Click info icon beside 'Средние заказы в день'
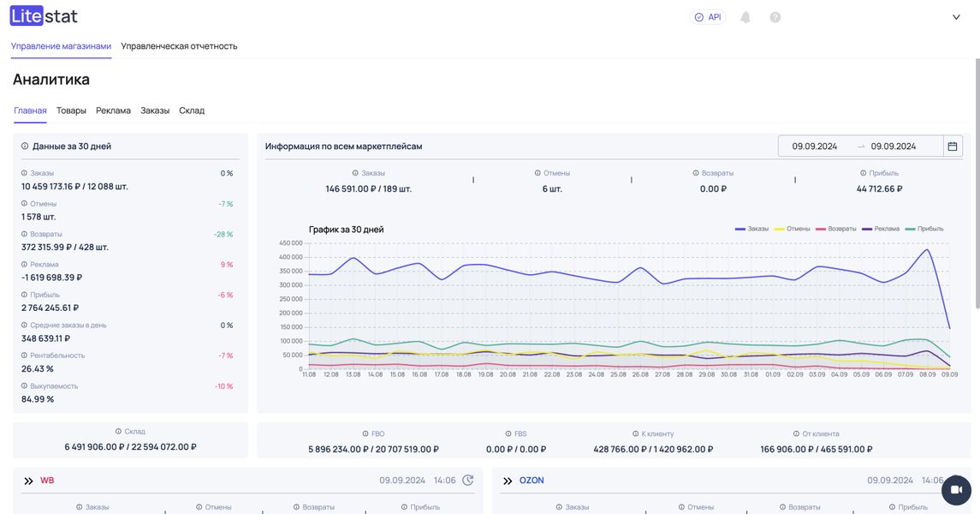 tap(24, 326)
